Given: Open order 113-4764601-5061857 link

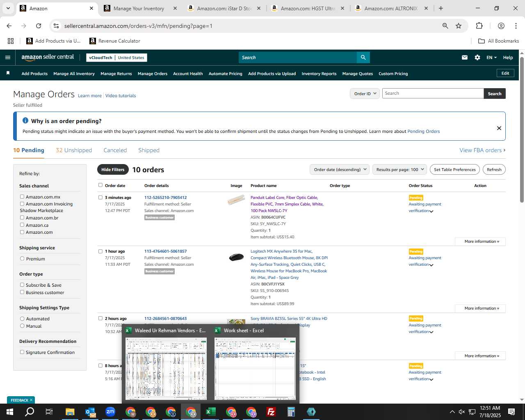Looking at the screenshot, I should 165,251.
